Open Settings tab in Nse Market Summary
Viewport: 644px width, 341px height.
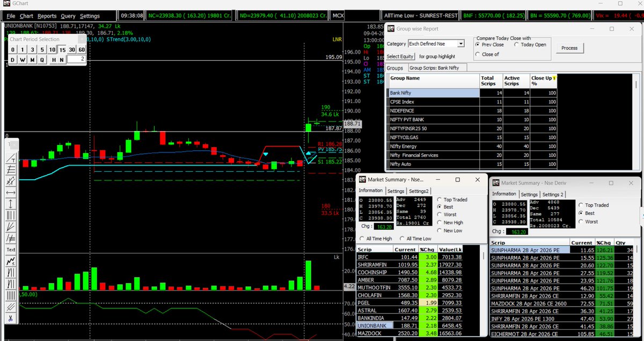(396, 191)
